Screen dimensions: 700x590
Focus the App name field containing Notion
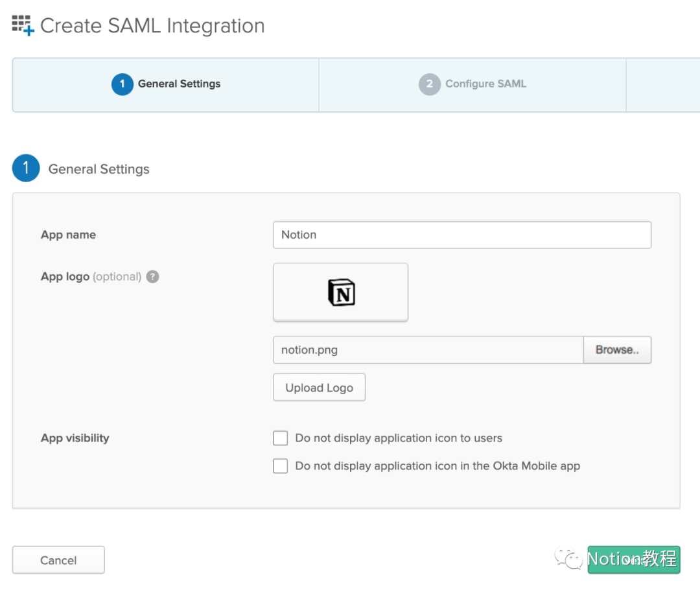(461, 235)
